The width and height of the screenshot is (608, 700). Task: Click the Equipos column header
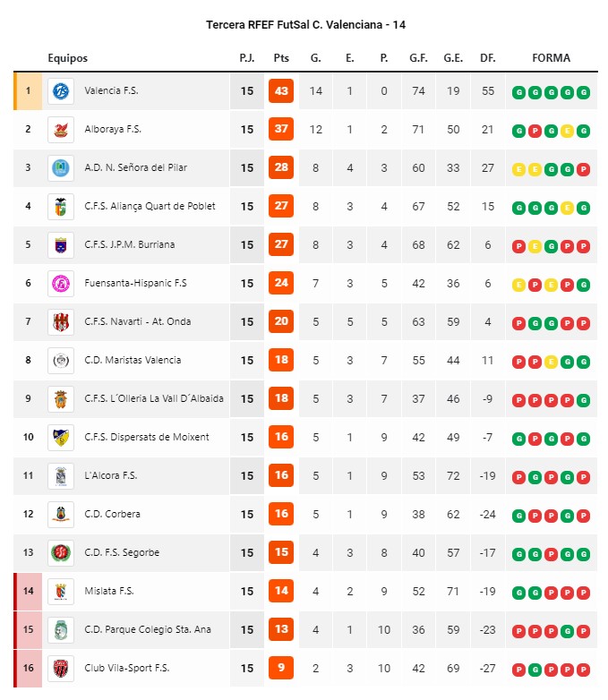click(x=67, y=58)
